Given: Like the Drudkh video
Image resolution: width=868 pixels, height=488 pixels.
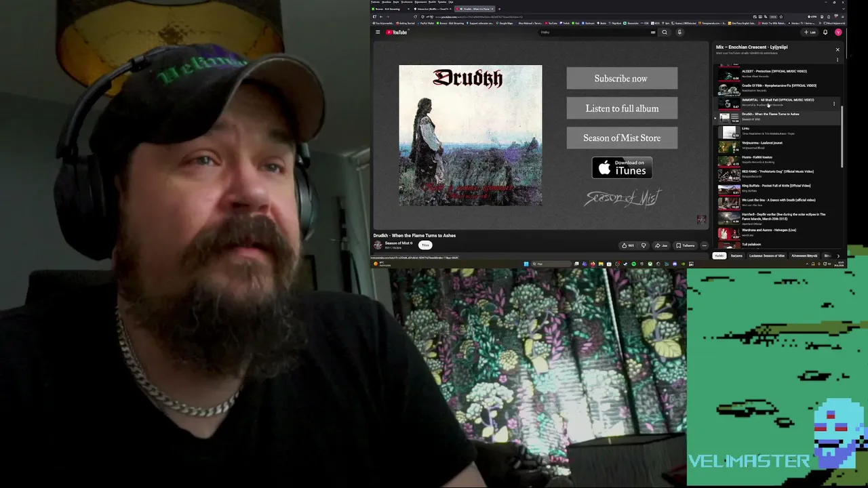Looking at the screenshot, I should click(628, 245).
